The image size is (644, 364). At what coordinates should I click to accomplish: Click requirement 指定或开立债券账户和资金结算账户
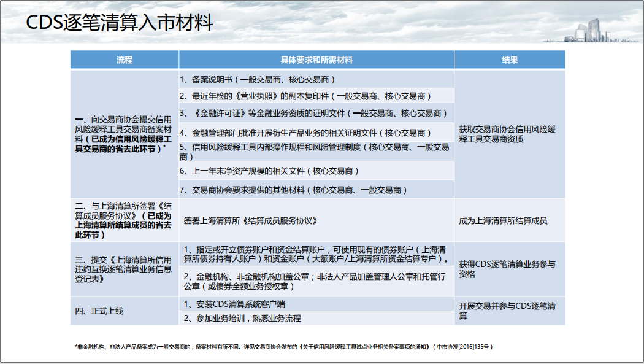point(315,254)
